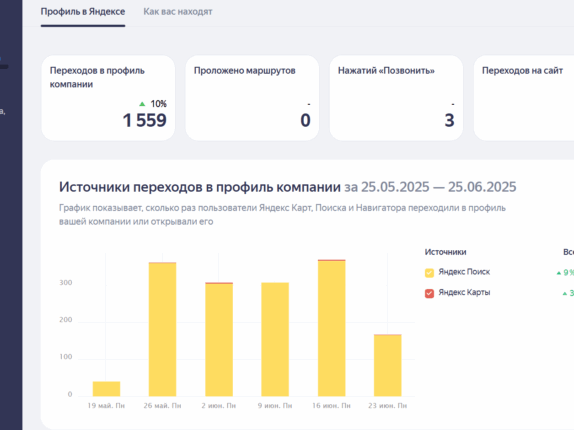574x430 pixels.
Task: Click the «Источники» legend heading
Action: pyautogui.click(x=446, y=252)
